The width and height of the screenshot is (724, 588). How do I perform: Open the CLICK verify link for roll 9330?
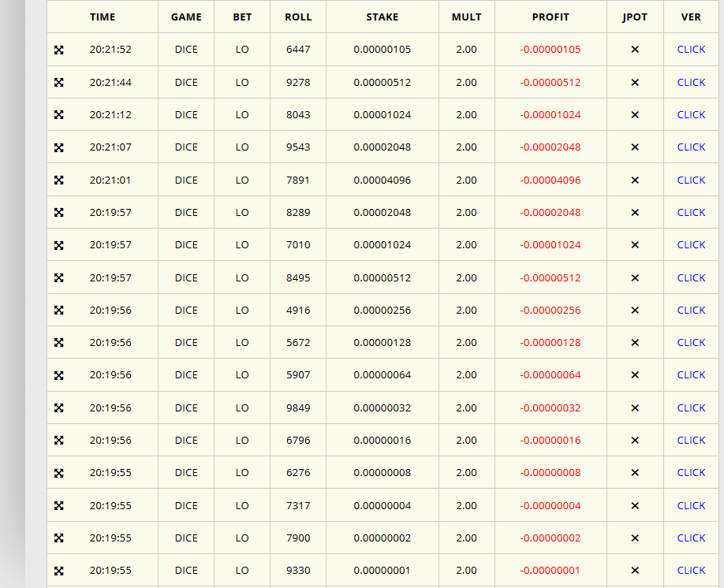pos(691,571)
